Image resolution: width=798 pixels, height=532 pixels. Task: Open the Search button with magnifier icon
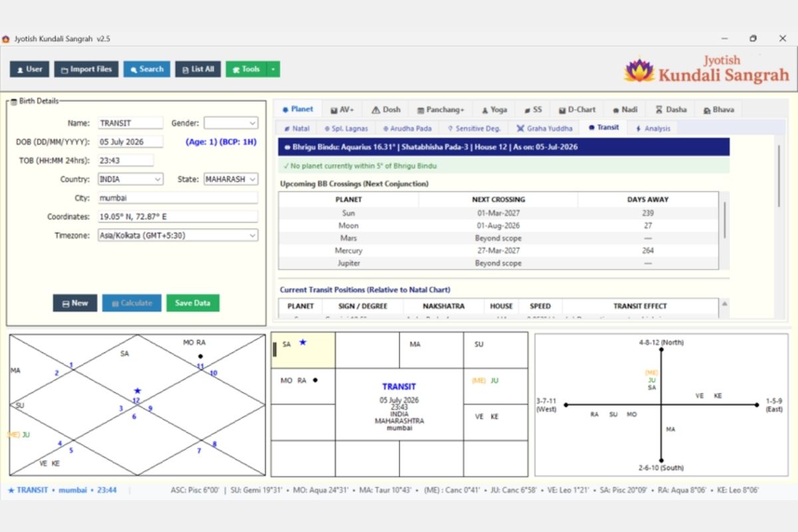coord(146,69)
